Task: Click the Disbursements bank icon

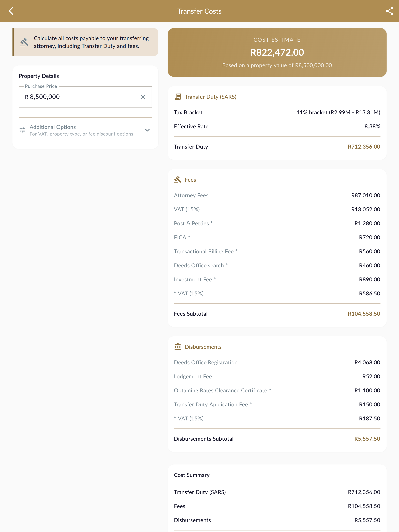Action: click(x=178, y=347)
